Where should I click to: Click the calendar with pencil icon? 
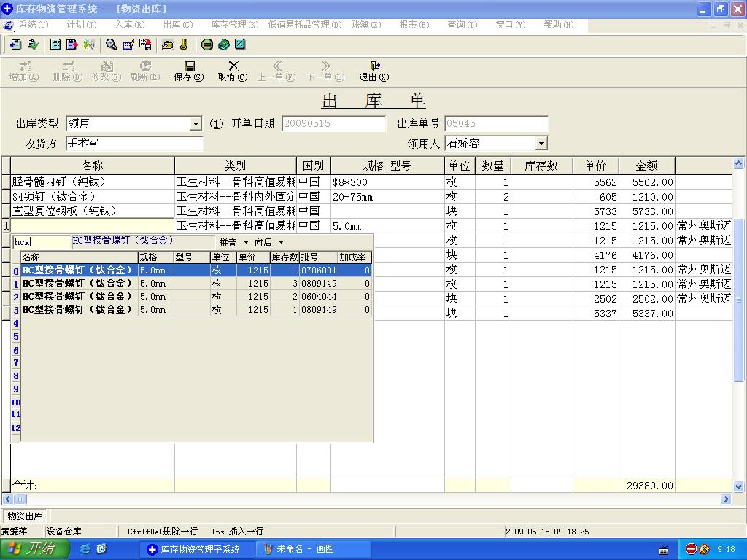(128, 44)
